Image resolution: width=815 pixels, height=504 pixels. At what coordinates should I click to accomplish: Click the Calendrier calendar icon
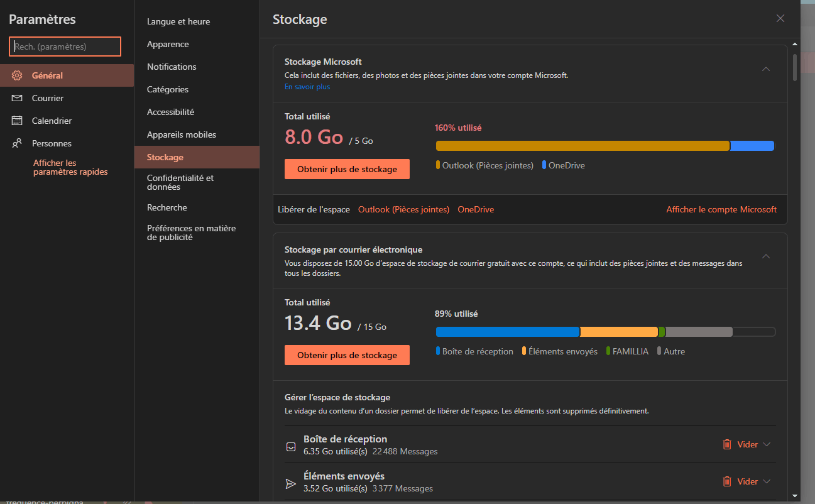pos(17,121)
